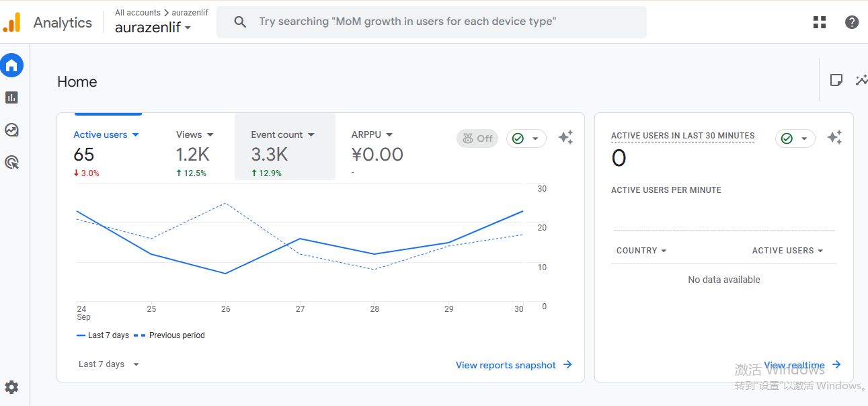Expand the Country dimension dropdown
The height and width of the screenshot is (406, 868).
point(641,251)
